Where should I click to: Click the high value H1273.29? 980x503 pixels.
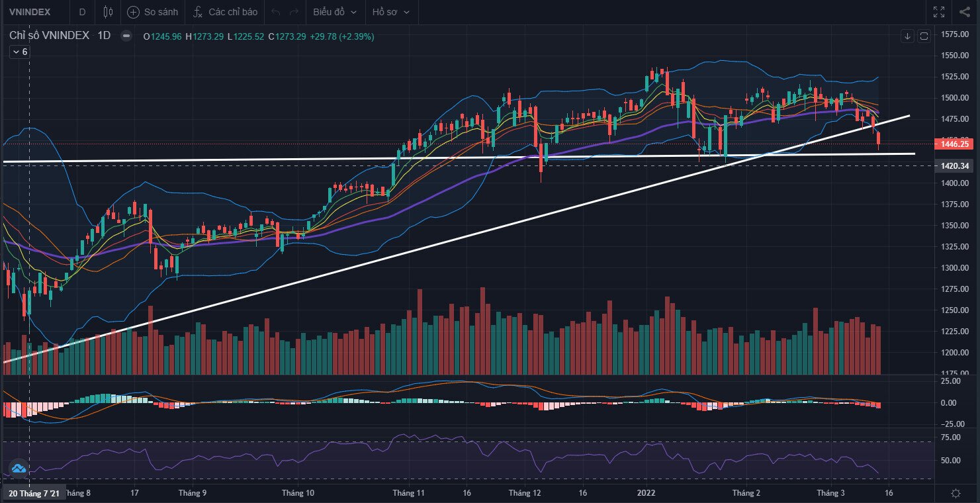tap(204, 36)
